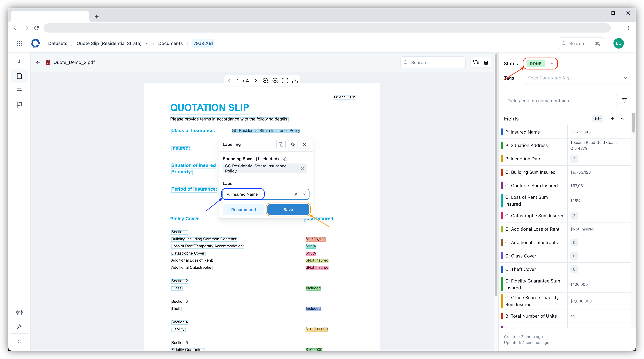Open the Datasets breadcrumb
This screenshot has width=644, height=359.
click(x=58, y=43)
